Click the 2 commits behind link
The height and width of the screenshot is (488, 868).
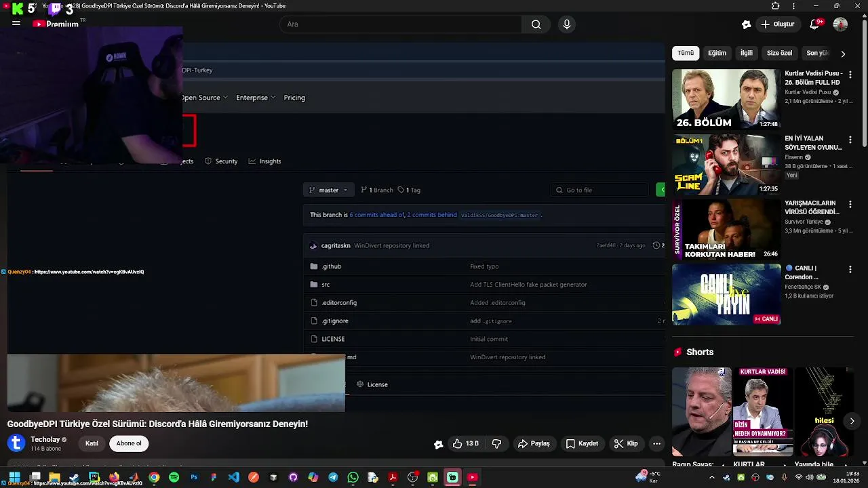coord(432,215)
